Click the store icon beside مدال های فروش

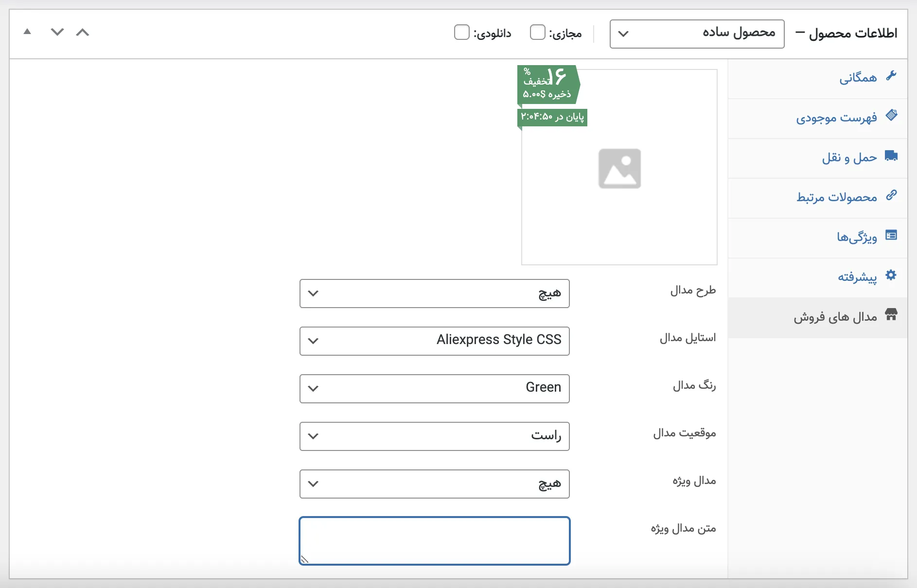pos(891,315)
